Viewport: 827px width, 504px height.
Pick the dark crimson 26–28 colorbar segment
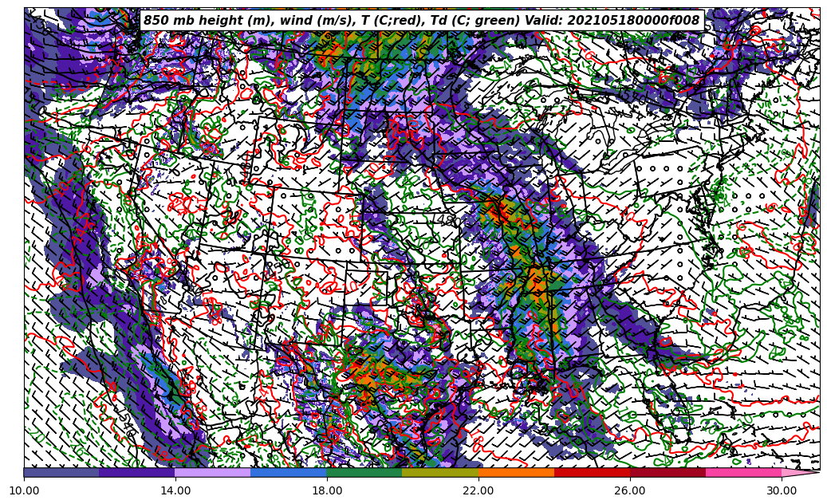(x=668, y=472)
